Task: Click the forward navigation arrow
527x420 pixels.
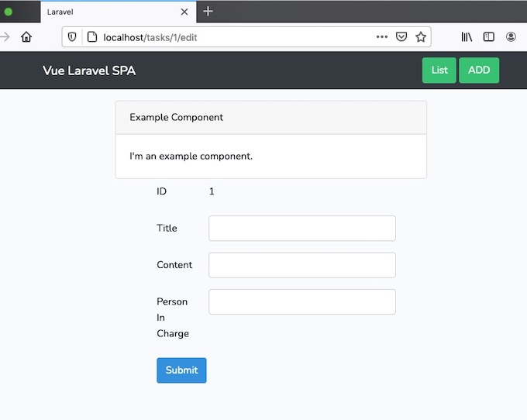Action: coord(5,36)
